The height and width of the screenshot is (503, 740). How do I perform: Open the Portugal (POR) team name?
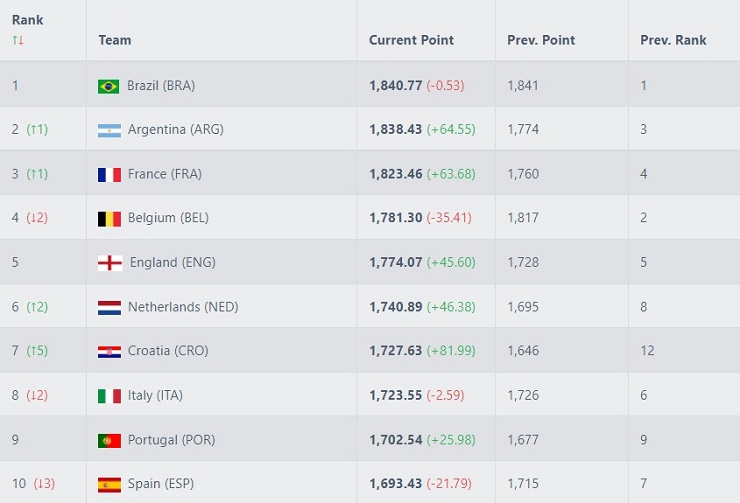tap(171, 440)
